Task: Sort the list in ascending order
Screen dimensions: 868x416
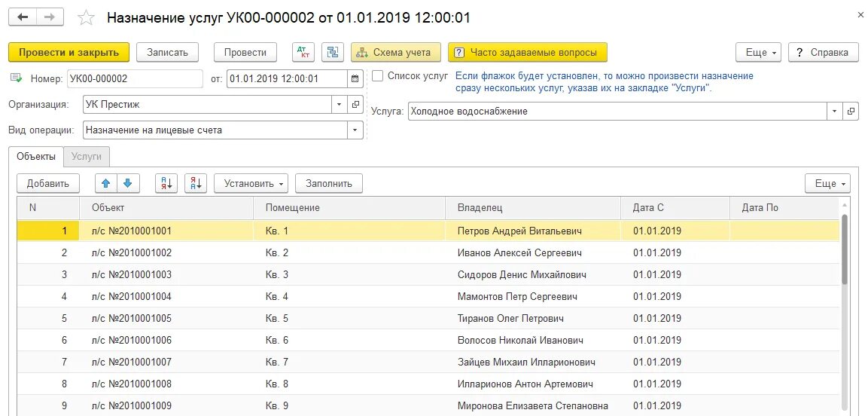Action: (166, 183)
